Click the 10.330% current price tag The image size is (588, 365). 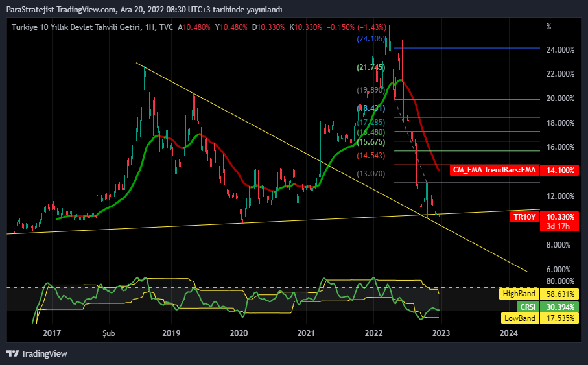[560, 217]
